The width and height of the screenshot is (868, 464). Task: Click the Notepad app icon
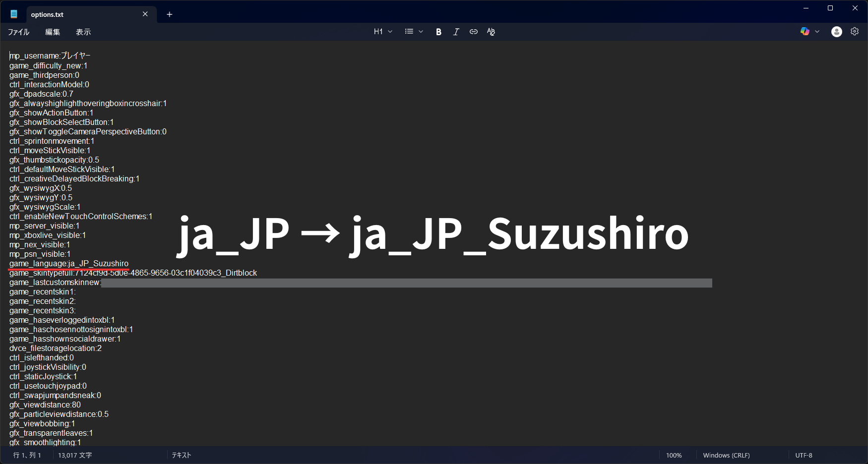[x=13, y=13]
